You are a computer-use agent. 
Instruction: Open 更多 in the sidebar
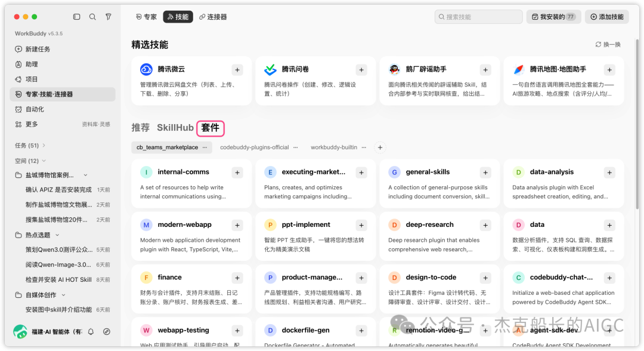63,125
